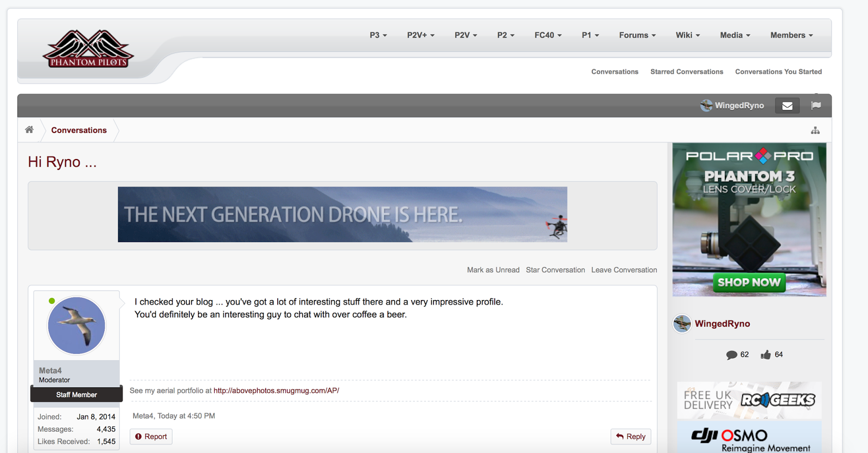Viewport: 868px width, 453px height.
Task: Click the WingedRyno sidebar username link
Action: pos(722,324)
